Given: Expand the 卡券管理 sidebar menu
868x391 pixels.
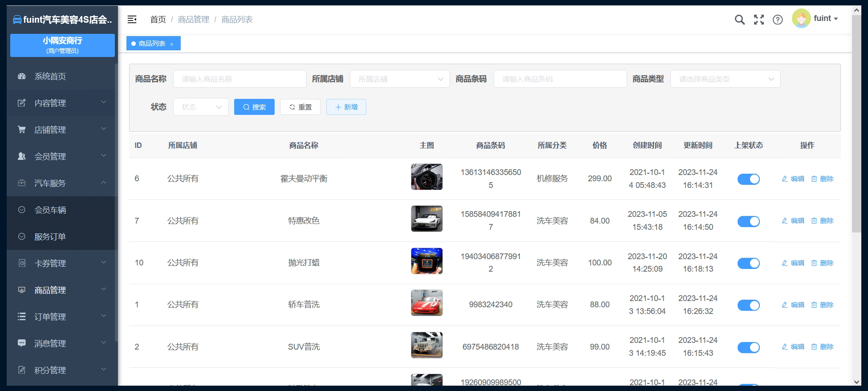Looking at the screenshot, I should pos(61,263).
